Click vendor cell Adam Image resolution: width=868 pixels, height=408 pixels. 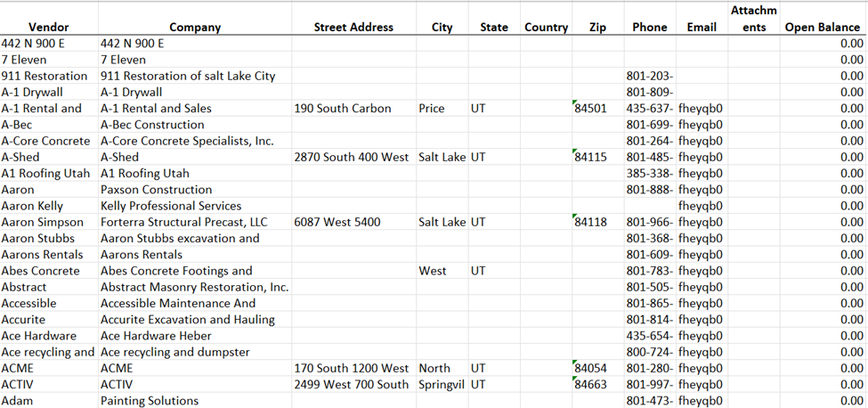coord(49,401)
